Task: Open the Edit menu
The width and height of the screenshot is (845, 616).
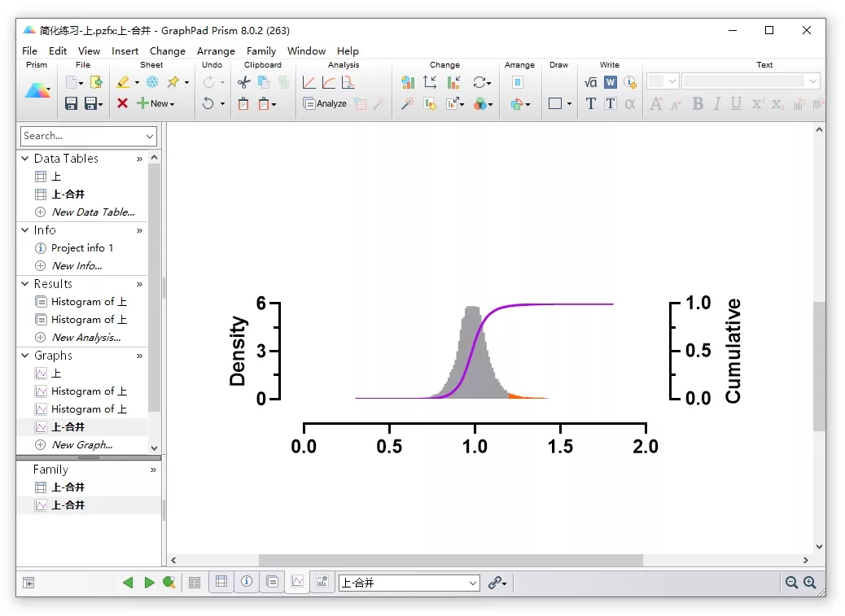Action: point(58,50)
